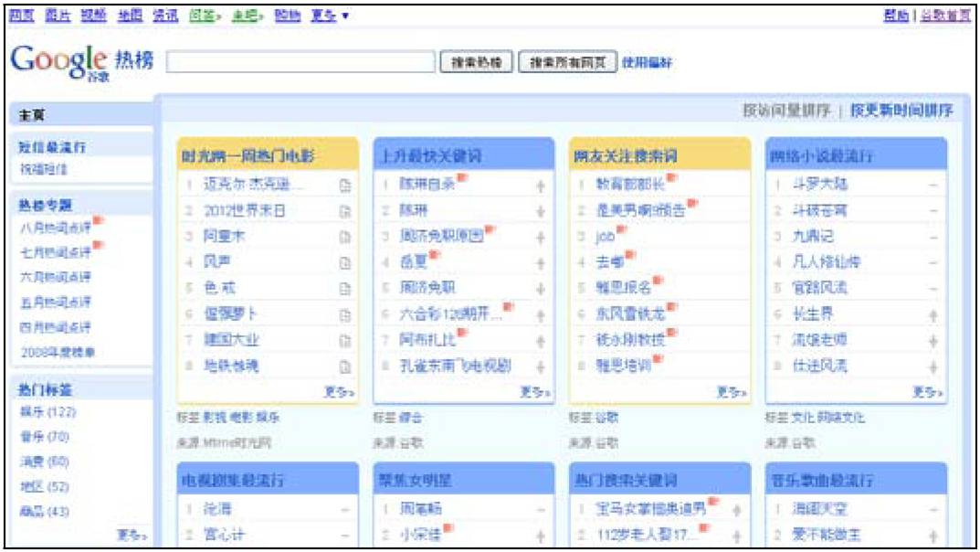
Task: Open 视频 in the top navigation
Action: pos(94,15)
